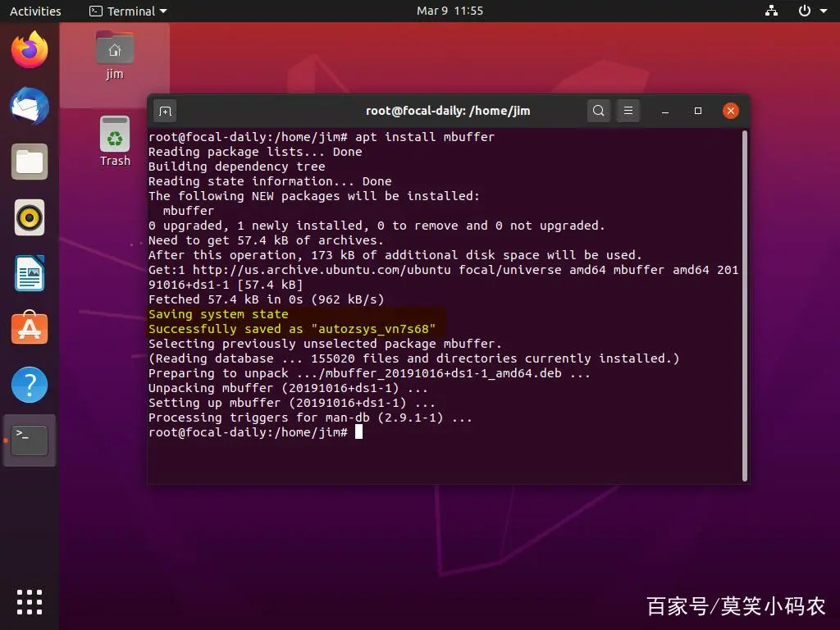The height and width of the screenshot is (630, 840).
Task: Click the "Building dependency tree" line
Action: point(237,167)
